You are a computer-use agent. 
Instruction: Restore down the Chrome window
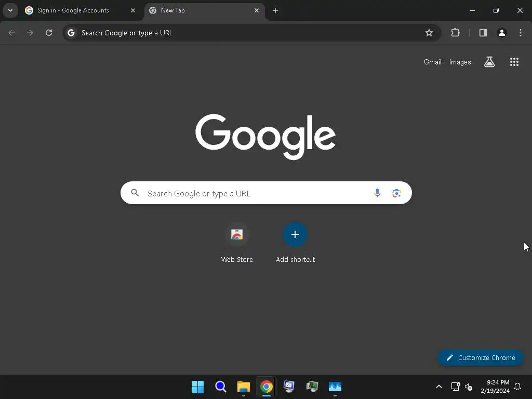click(x=496, y=10)
